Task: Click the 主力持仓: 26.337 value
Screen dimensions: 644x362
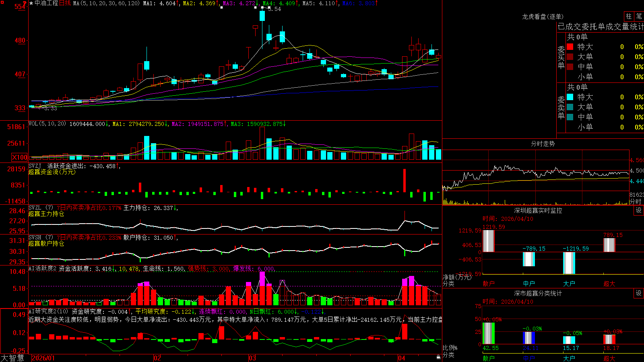Action: pos(148,208)
